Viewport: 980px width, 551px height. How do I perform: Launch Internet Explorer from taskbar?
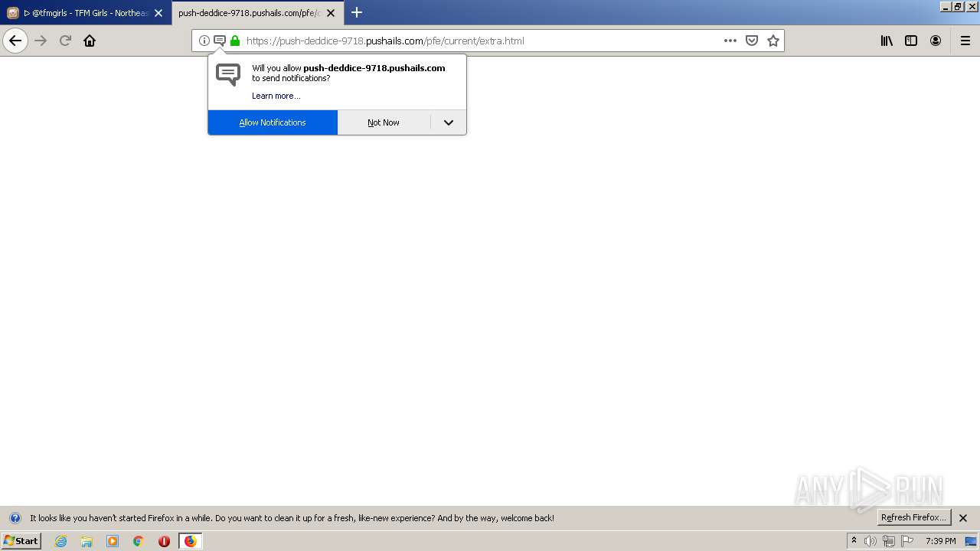point(61,541)
